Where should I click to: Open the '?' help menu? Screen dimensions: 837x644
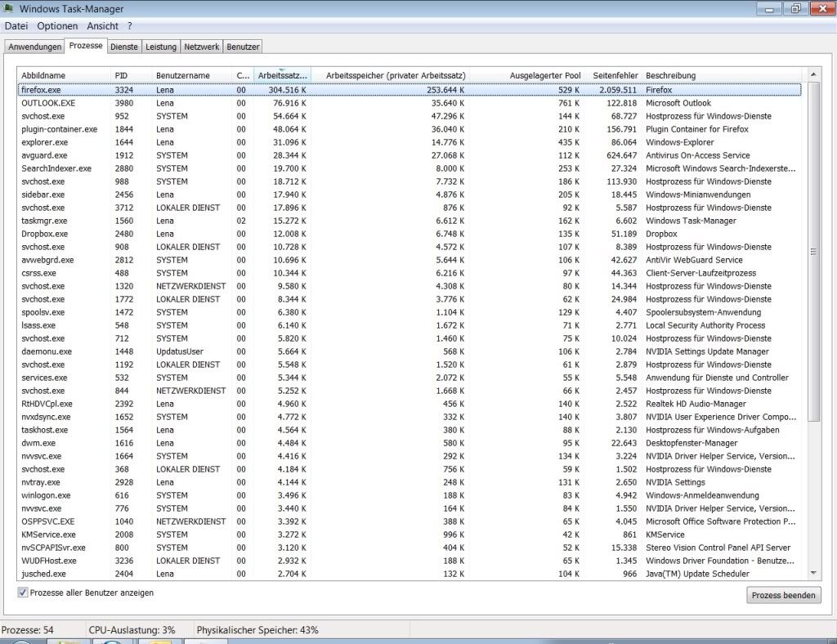[x=130, y=26]
